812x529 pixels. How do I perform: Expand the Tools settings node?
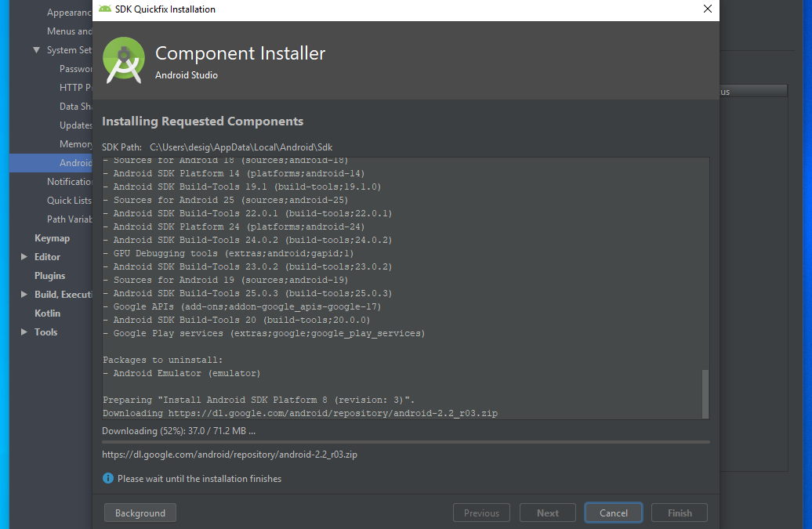tap(24, 332)
